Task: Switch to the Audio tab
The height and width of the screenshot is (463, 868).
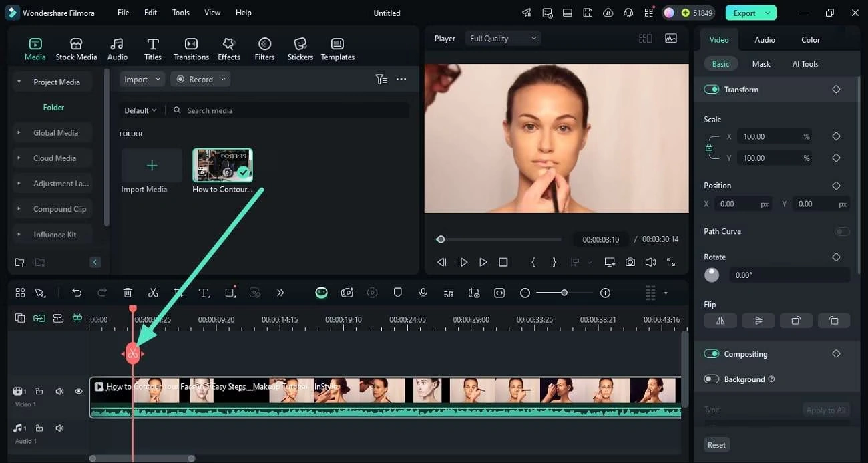Action: (x=765, y=40)
